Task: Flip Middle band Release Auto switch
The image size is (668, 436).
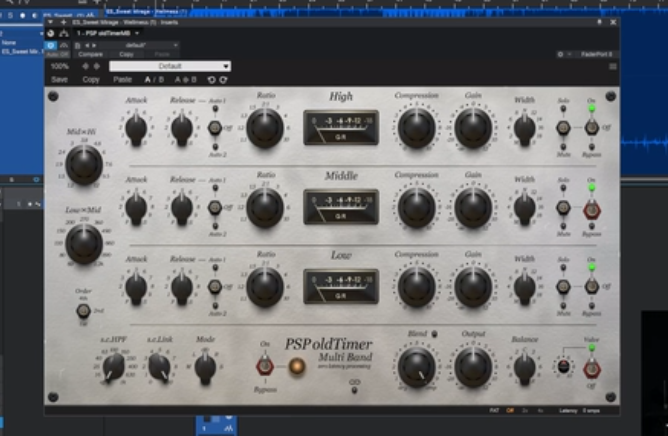Action: 215,208
